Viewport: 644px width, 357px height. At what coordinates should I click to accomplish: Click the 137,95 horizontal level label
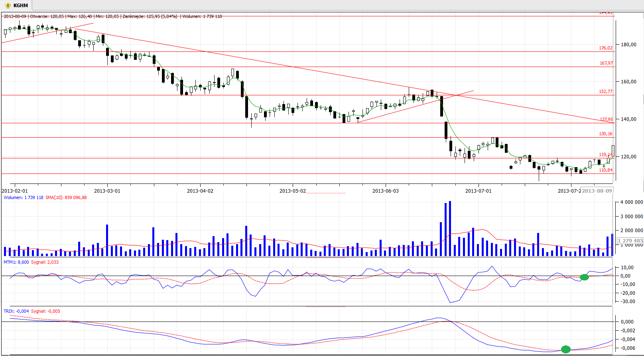click(x=606, y=119)
